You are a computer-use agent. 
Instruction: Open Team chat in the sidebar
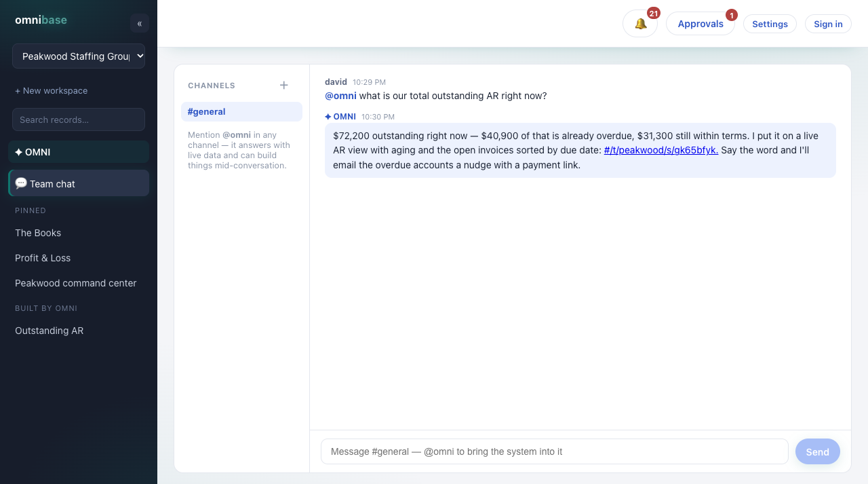[x=79, y=183]
